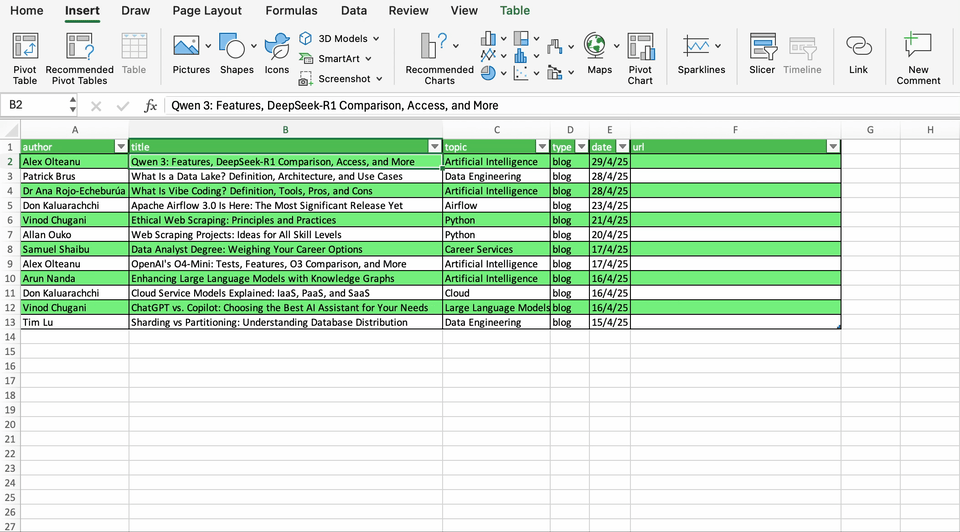
Task: Click the Pictures icon
Action: (186, 47)
